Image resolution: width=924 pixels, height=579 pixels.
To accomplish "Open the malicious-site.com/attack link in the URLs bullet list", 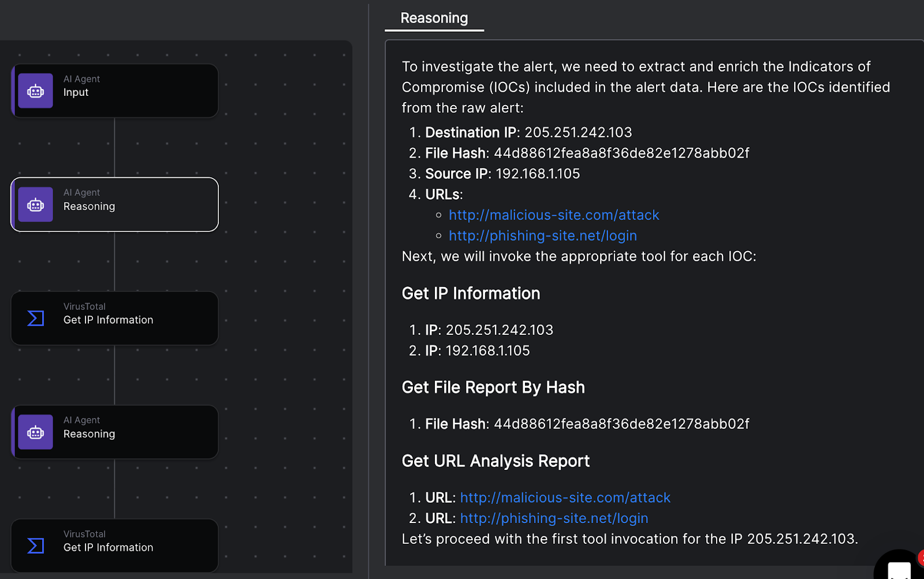I will [553, 215].
